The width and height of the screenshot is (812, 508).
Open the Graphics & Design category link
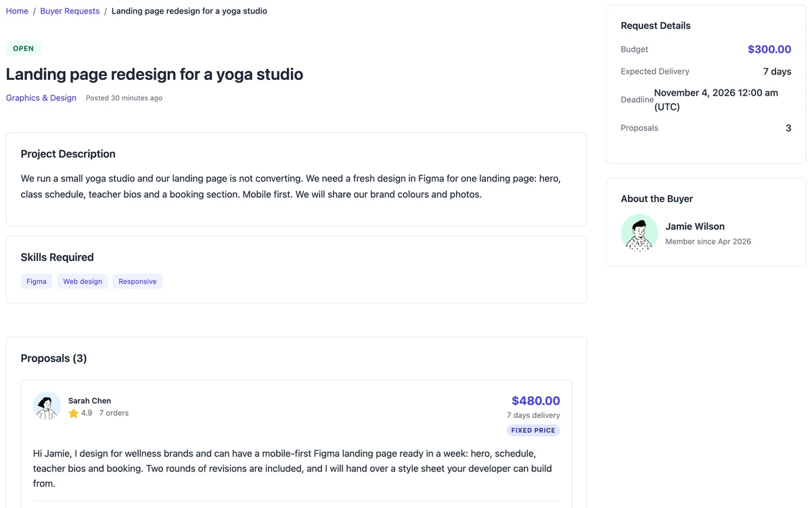(41, 98)
